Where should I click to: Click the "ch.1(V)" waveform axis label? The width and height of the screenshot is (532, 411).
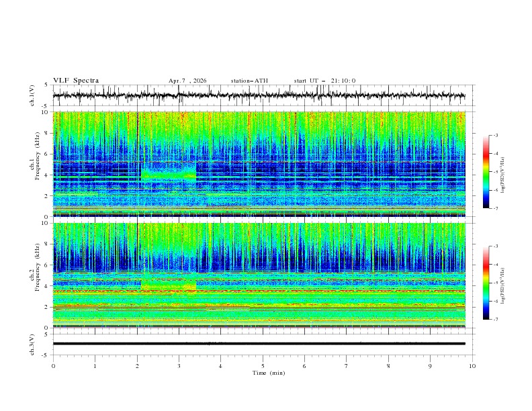pos(32,95)
